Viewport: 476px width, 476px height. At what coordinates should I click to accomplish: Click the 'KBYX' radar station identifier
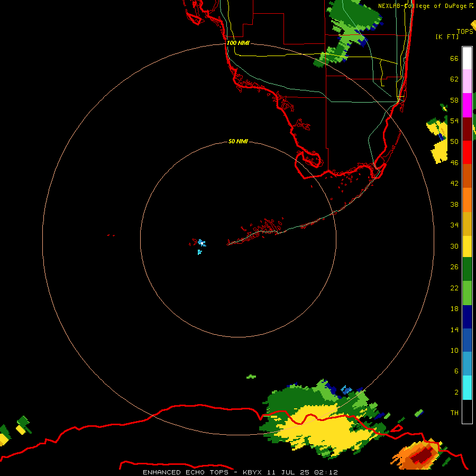252,472
